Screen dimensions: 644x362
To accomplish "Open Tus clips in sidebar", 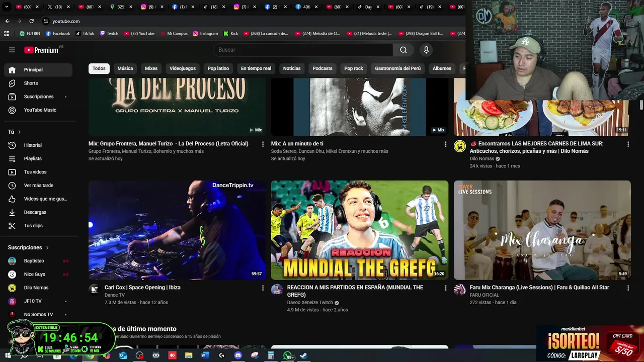I will (38, 226).
